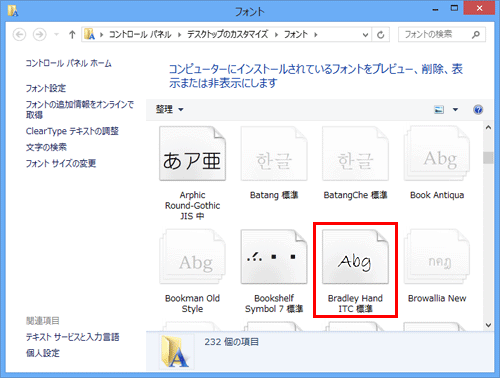The height and width of the screenshot is (378, 500).
Task: Expand chevron after コントロール パネル breadcrumb
Action: (179, 34)
